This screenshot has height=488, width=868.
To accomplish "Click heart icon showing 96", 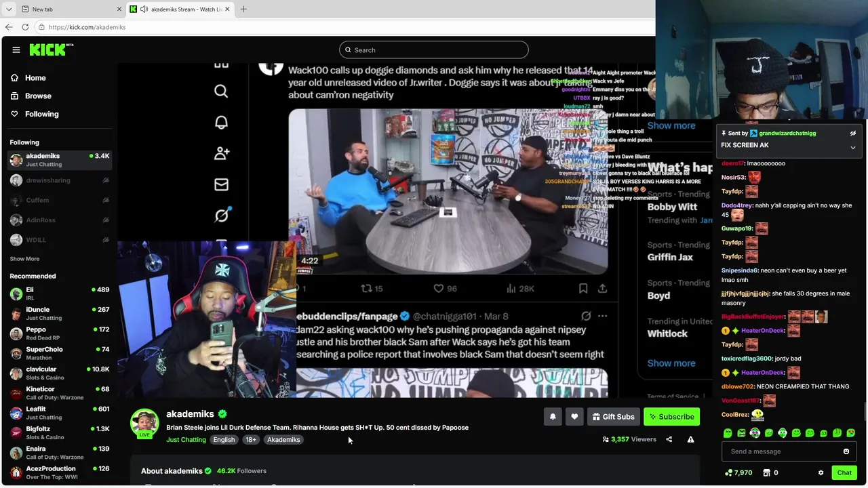I will [437, 288].
